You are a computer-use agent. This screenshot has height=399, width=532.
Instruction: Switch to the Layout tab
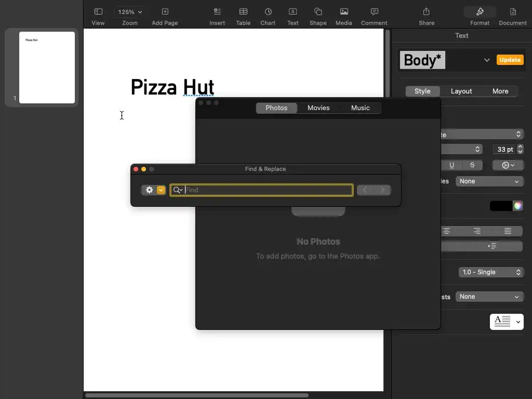click(x=461, y=91)
